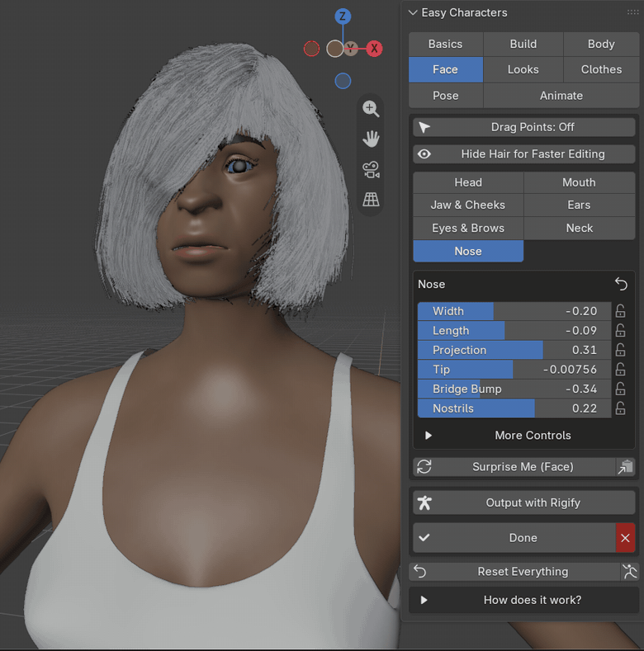Image resolution: width=644 pixels, height=651 pixels.
Task: Select the Face tab
Action: tap(445, 69)
